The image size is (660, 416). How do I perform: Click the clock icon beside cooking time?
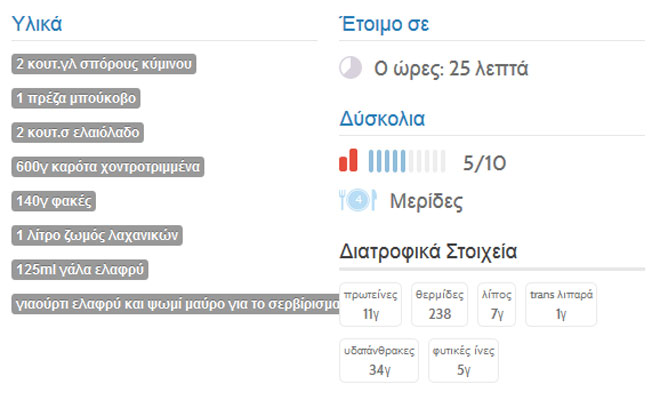coord(350,68)
